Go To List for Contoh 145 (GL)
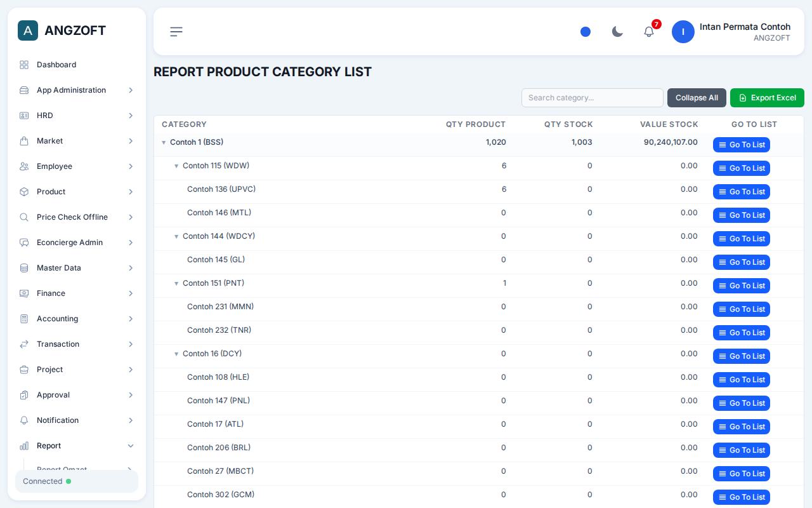812x508 pixels. coord(741,262)
